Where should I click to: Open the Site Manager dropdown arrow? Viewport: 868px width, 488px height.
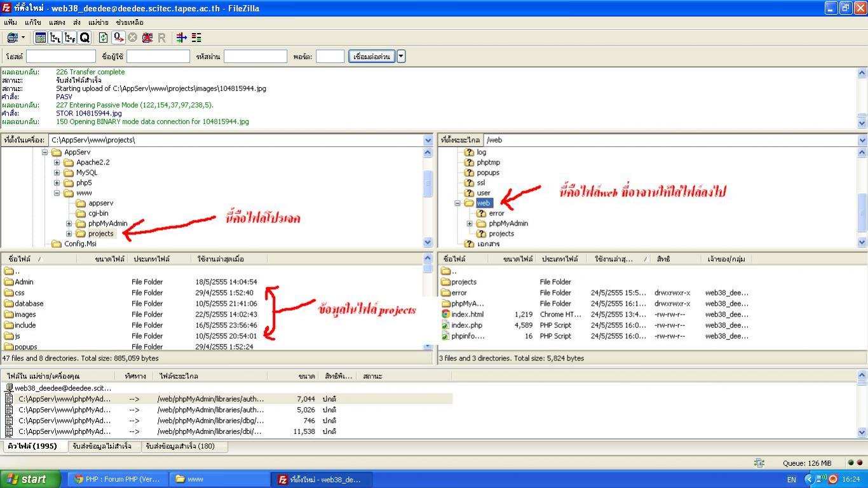[x=23, y=37]
